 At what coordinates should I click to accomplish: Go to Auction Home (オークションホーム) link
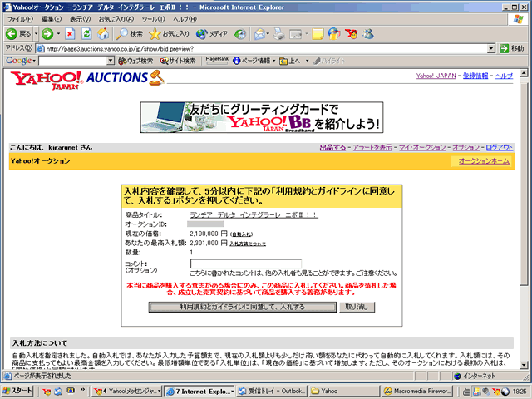[484, 161]
